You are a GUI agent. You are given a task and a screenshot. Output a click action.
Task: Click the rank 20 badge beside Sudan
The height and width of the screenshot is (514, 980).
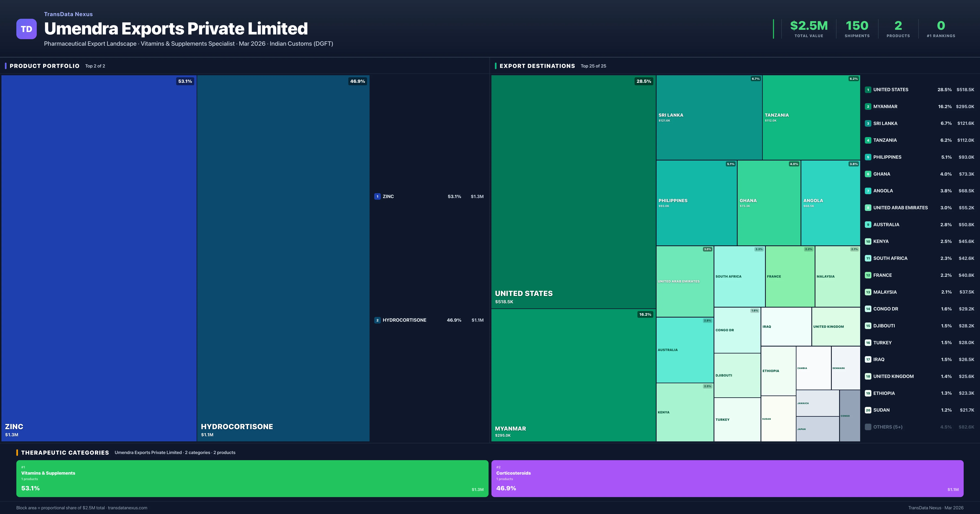click(868, 410)
